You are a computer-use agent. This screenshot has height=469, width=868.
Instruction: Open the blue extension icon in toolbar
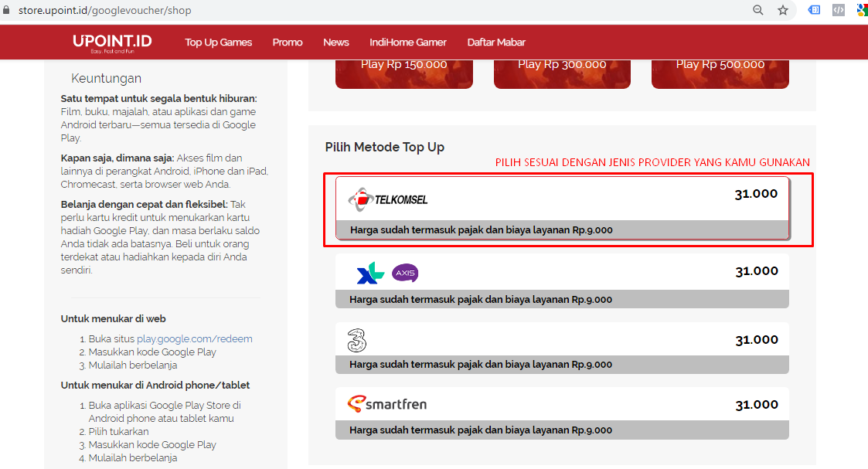[x=814, y=10]
